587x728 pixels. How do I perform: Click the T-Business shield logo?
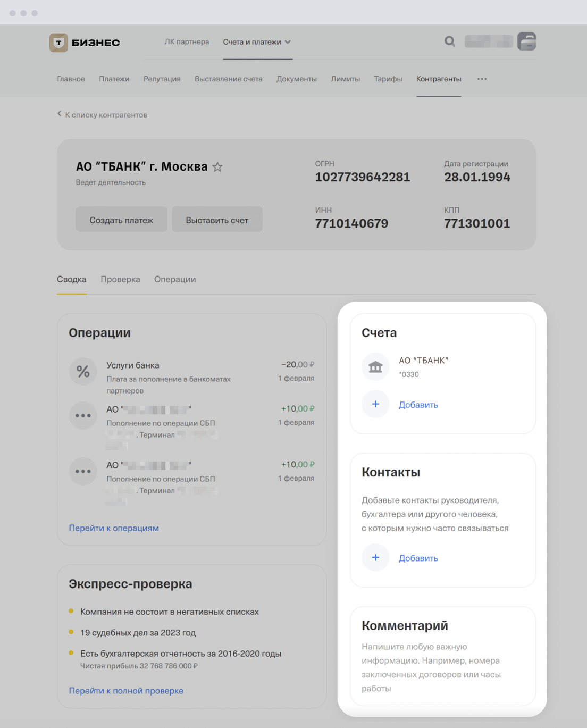58,43
